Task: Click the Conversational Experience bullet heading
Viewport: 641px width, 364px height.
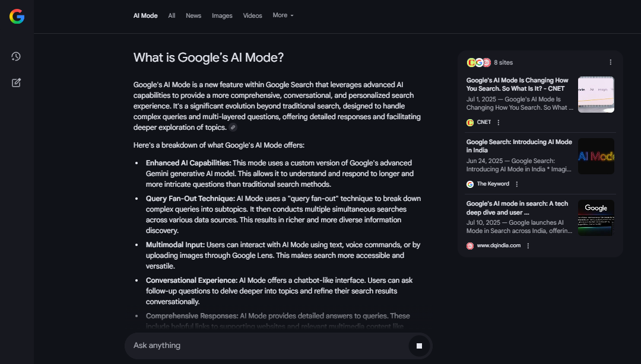Action: click(192, 280)
